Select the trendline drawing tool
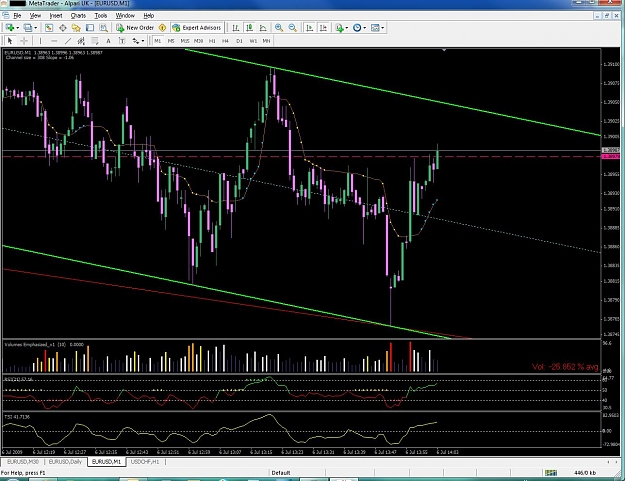 pos(68,41)
